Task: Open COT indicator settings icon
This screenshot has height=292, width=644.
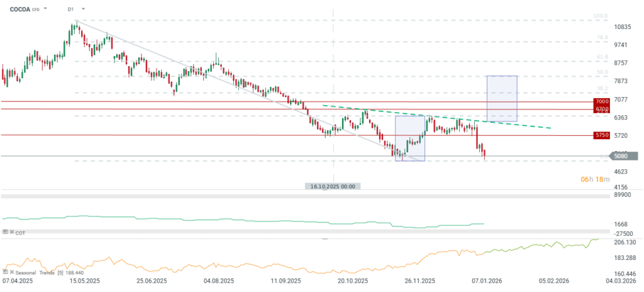Action: (x=5, y=232)
